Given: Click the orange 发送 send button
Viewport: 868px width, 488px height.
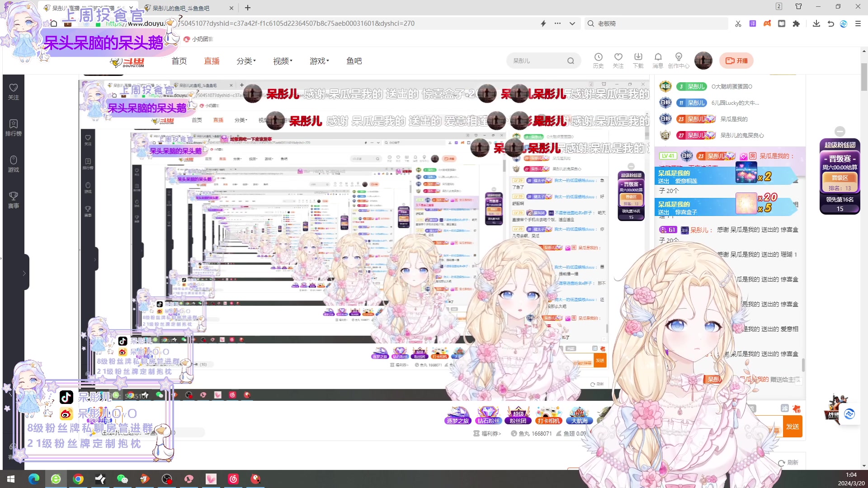Looking at the screenshot, I should tap(793, 427).
